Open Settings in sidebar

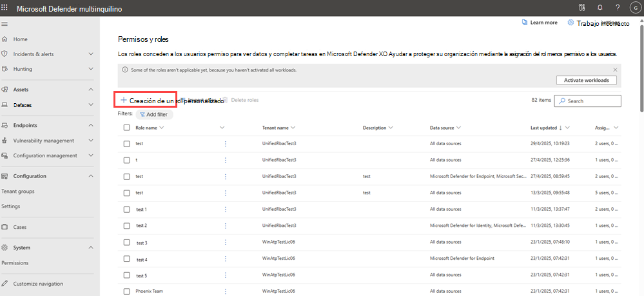click(x=11, y=206)
